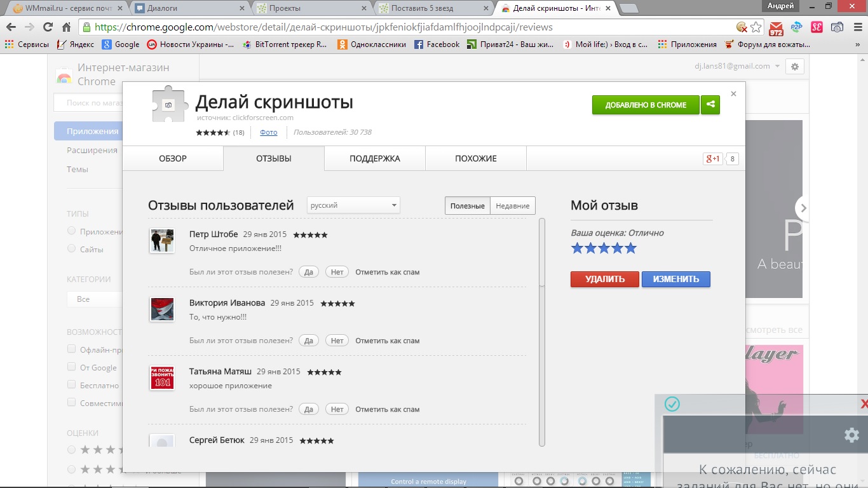Go back with the browser back arrow

(x=11, y=27)
